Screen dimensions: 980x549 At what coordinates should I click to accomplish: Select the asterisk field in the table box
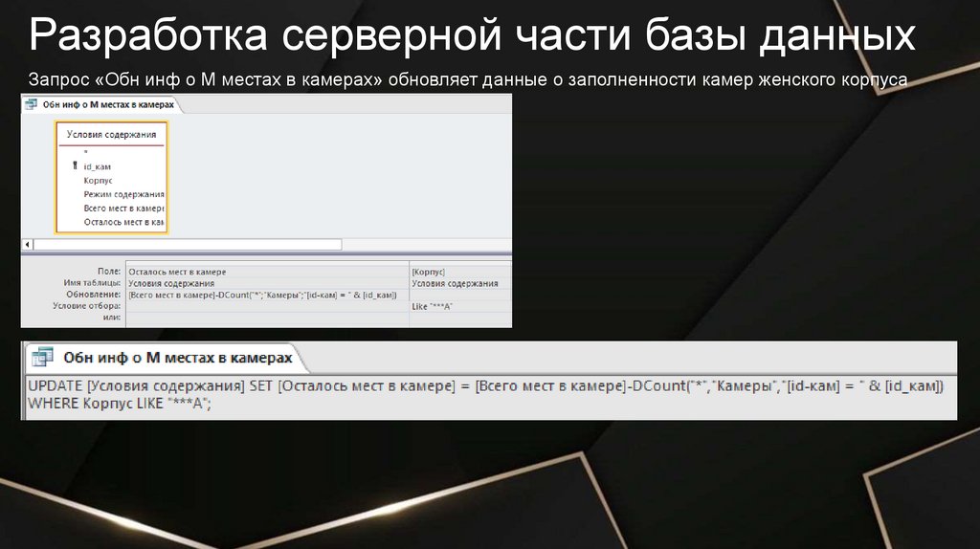coord(85,152)
